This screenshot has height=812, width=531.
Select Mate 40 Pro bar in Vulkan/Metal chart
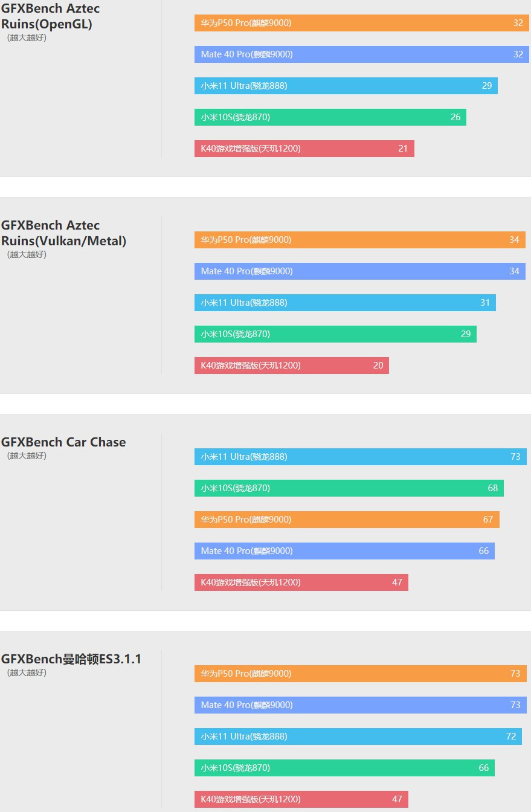pos(360,271)
